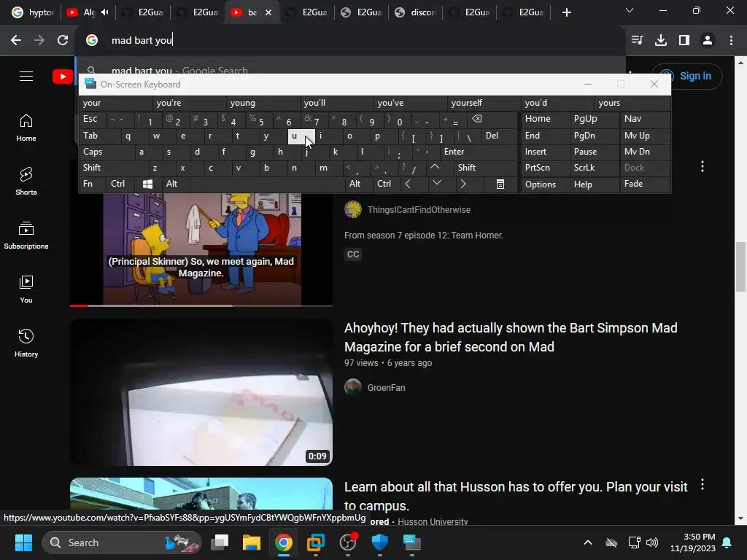Toggle Caps key on On-Screen Keyboard
The image size is (747, 560).
click(107, 152)
